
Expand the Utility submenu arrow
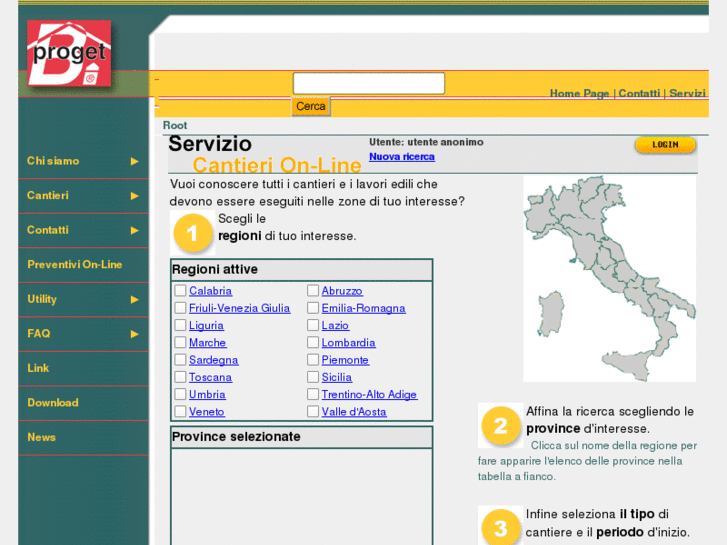click(x=134, y=300)
